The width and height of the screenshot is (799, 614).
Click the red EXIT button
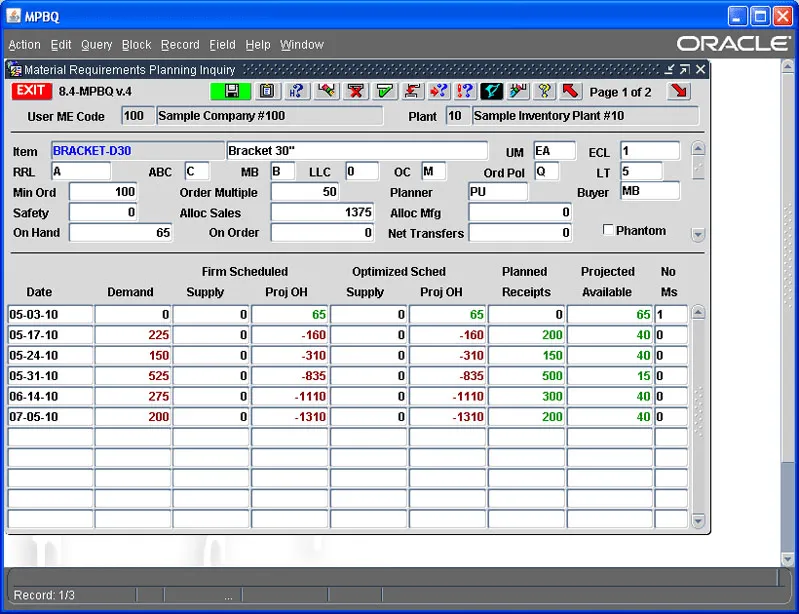[x=31, y=91]
